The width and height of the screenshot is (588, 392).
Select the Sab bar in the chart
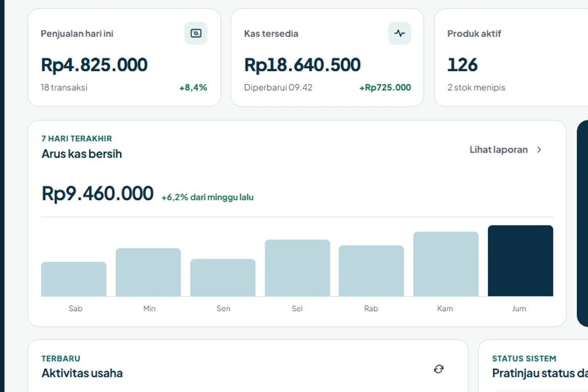pos(74,279)
